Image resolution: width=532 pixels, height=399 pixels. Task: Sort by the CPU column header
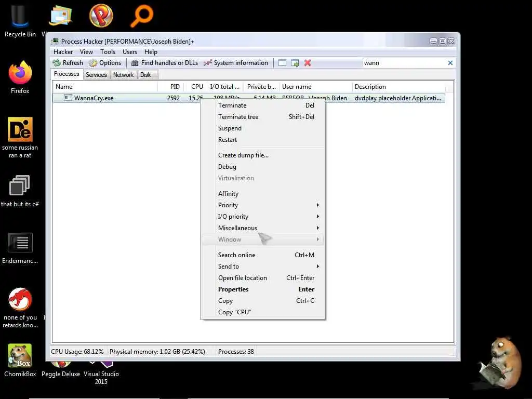(196, 87)
